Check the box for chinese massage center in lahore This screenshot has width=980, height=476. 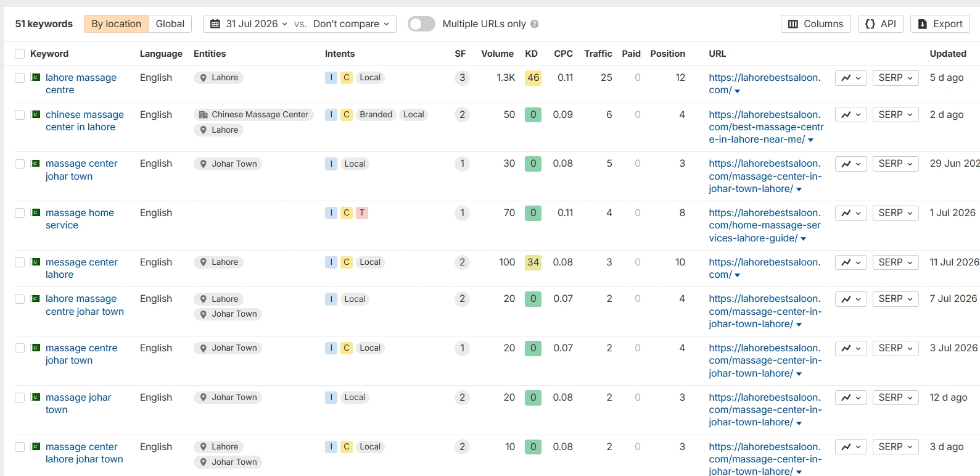(20, 115)
